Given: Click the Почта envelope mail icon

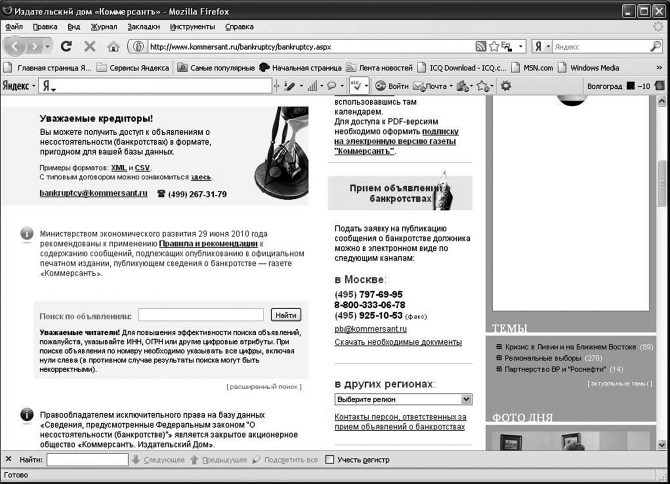Looking at the screenshot, I should (419, 86).
